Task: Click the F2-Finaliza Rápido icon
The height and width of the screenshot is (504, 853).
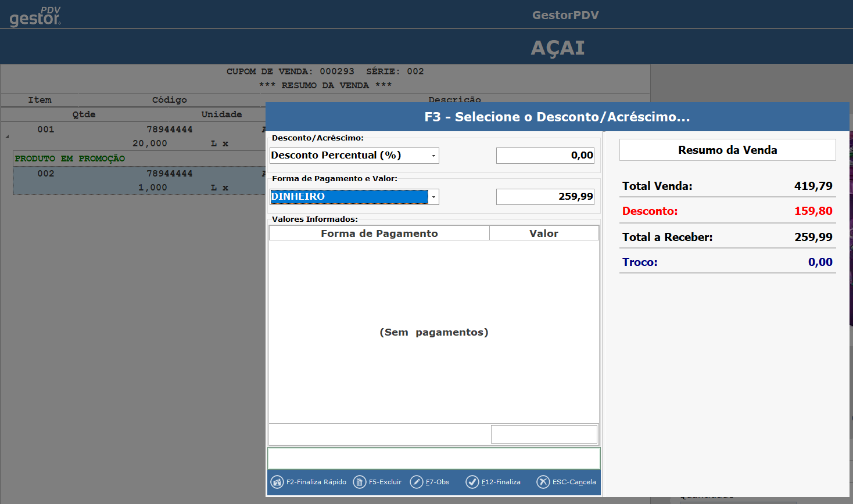Action: coord(277,482)
